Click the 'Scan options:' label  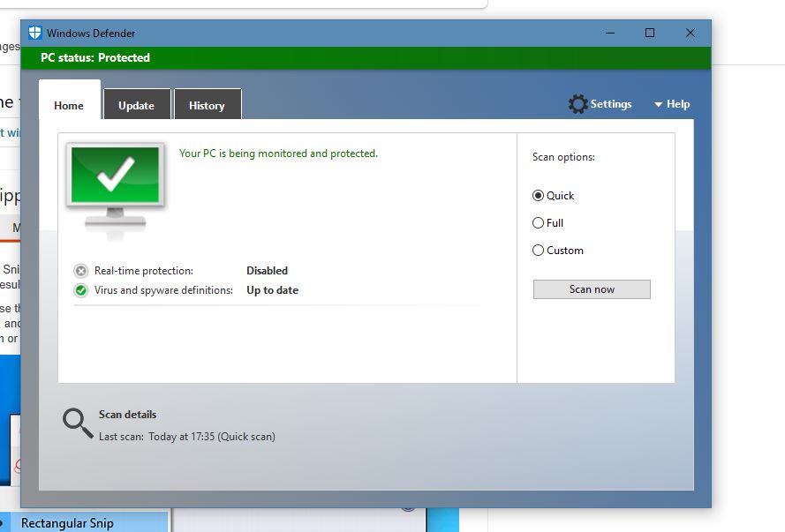(x=563, y=157)
